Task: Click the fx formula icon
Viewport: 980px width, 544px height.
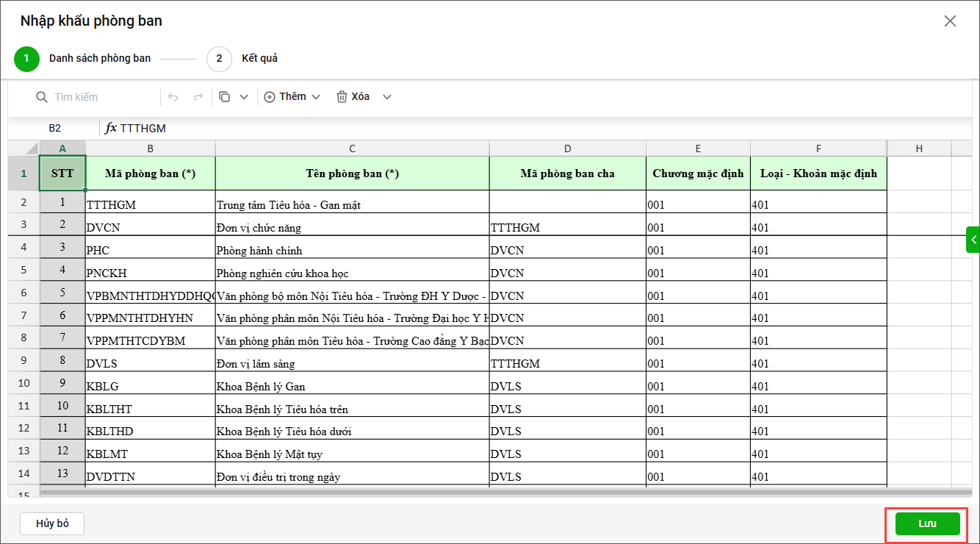Action: pyautogui.click(x=111, y=128)
